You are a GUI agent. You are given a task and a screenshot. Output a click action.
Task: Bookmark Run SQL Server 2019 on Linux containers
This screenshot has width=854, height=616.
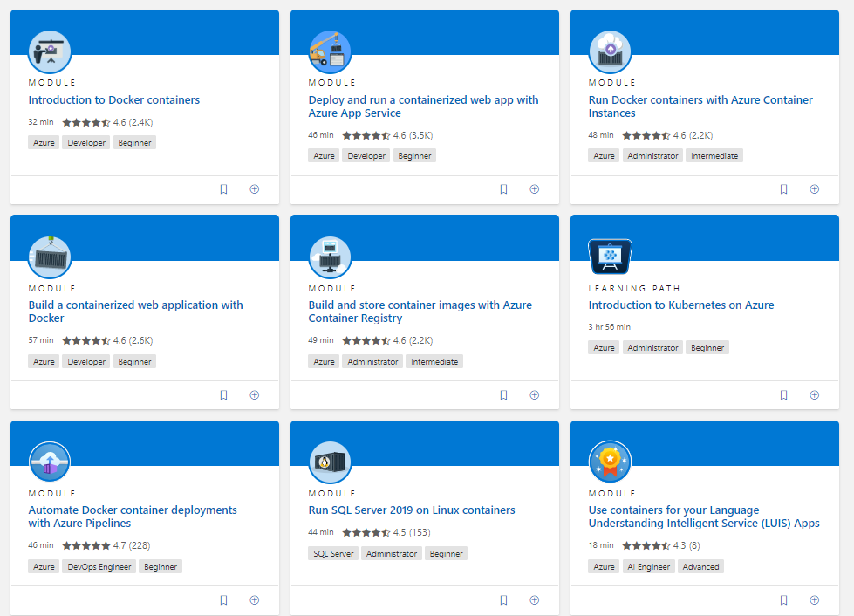[x=503, y=599]
